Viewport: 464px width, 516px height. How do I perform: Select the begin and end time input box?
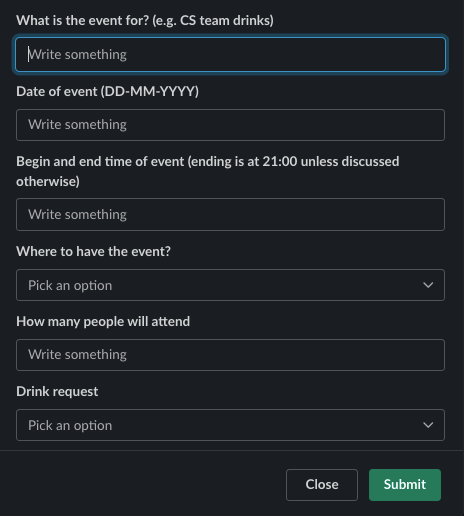click(230, 214)
